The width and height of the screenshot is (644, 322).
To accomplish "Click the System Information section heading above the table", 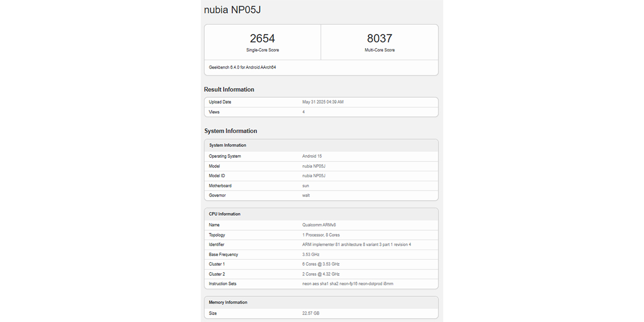I will tap(231, 131).
